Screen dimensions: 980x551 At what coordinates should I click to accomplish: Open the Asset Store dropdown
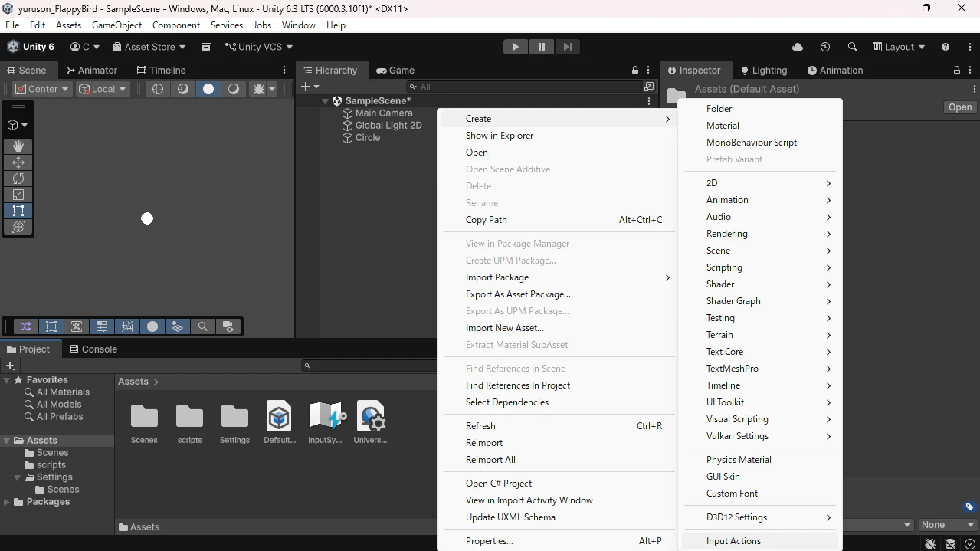coord(149,47)
